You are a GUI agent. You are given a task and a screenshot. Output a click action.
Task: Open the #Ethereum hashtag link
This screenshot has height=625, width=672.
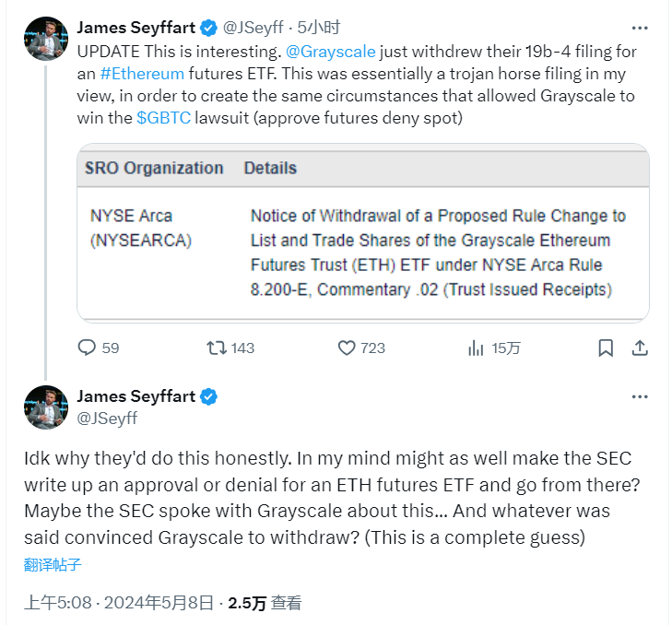coord(141,74)
